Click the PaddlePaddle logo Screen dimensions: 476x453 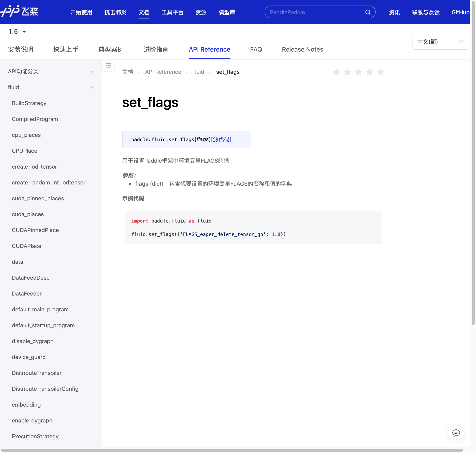click(19, 11)
